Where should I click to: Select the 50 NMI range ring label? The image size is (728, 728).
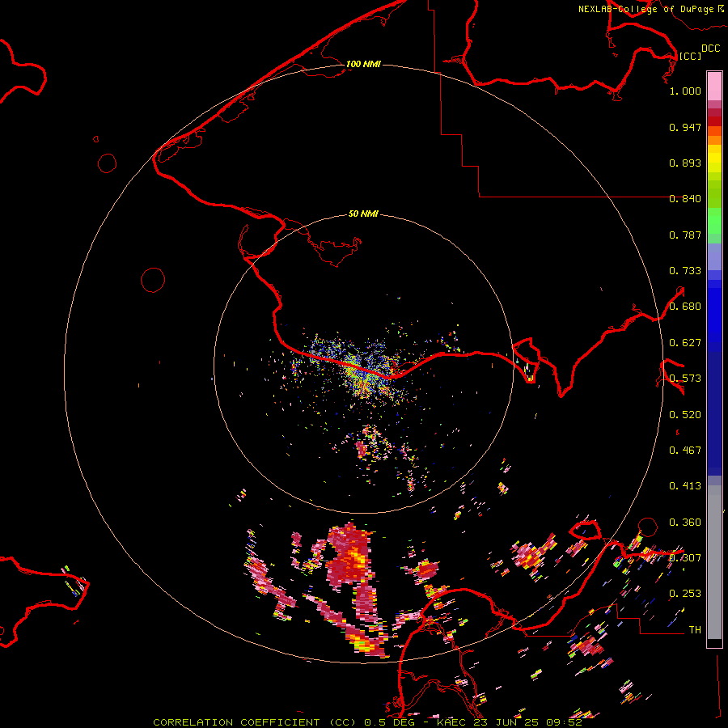363,214
